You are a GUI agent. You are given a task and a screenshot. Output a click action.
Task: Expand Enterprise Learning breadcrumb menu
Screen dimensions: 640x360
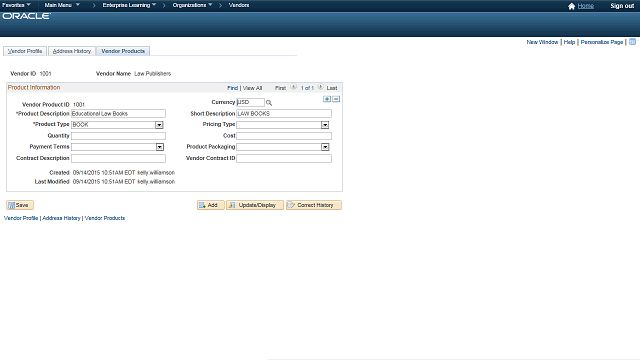tap(129, 5)
